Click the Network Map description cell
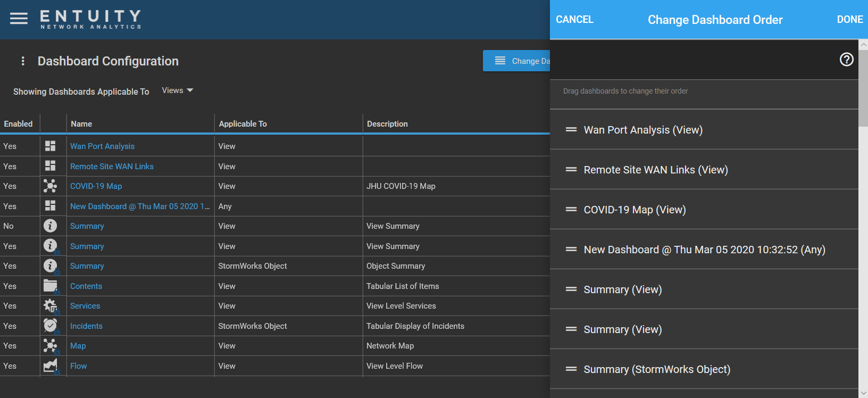 [x=390, y=345]
